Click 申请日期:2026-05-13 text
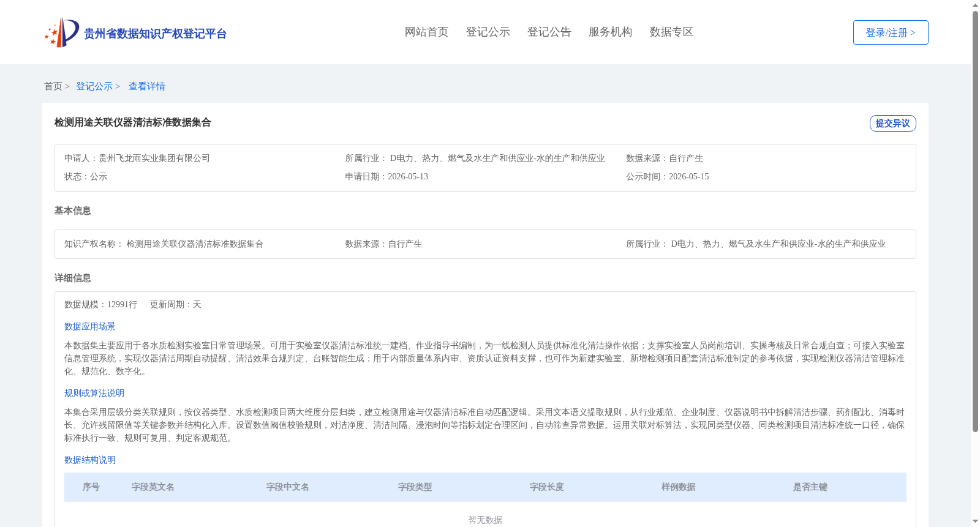Screen dimensions: 980x527 point(386,176)
